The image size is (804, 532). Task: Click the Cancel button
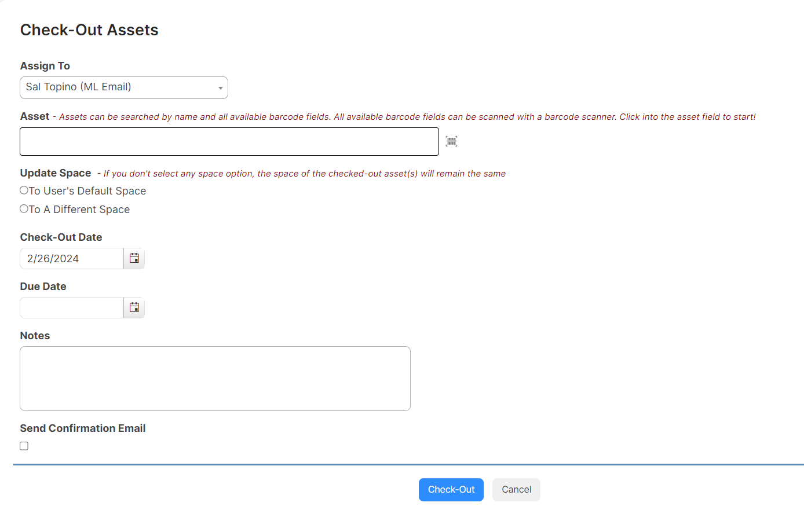tap(516, 490)
